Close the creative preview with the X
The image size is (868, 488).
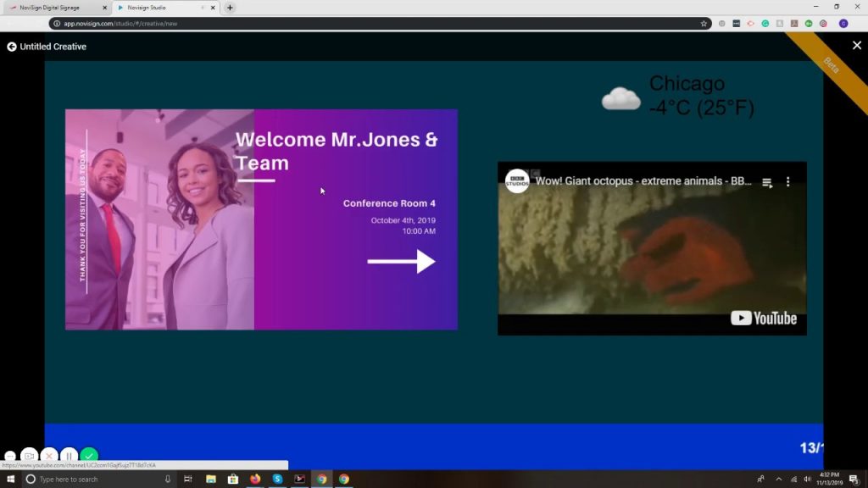(x=856, y=46)
